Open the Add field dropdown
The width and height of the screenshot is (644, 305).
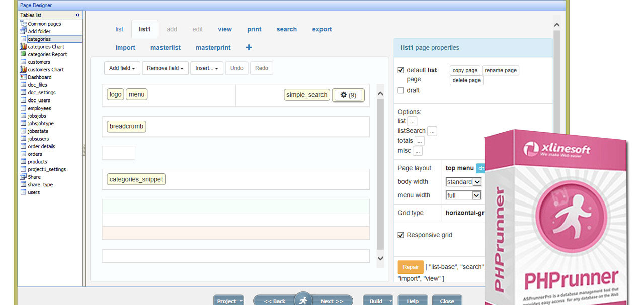[x=122, y=68]
